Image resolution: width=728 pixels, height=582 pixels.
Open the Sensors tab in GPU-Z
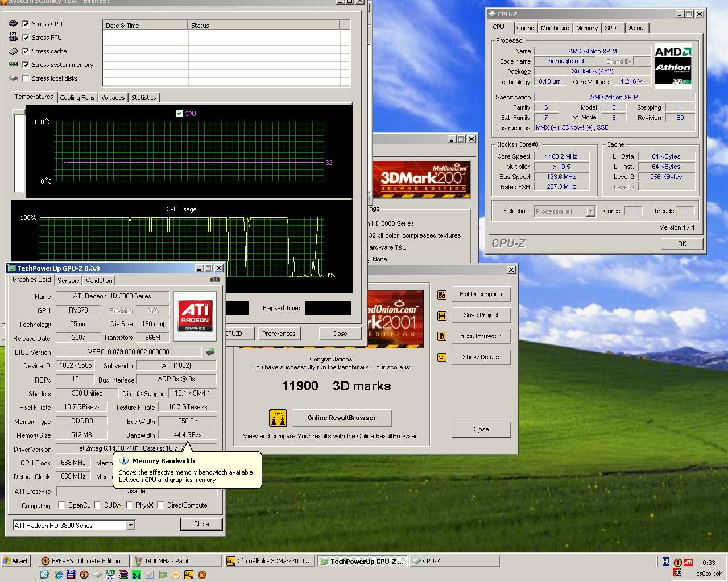tap(68, 281)
